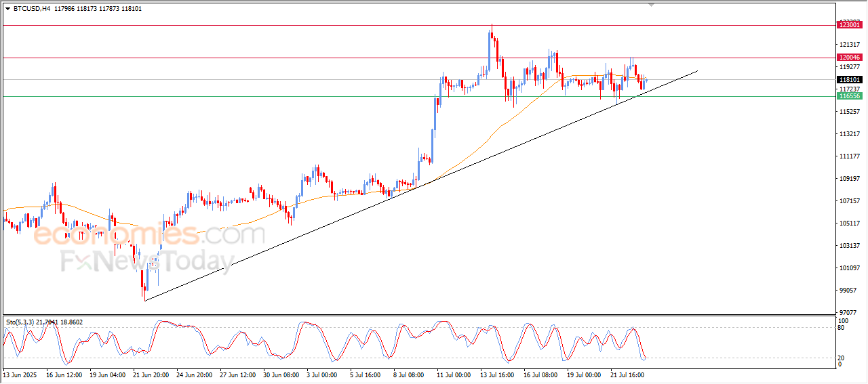Click the 19 Jul 00:00 time label
The width and height of the screenshot is (868, 384).
(x=585, y=374)
